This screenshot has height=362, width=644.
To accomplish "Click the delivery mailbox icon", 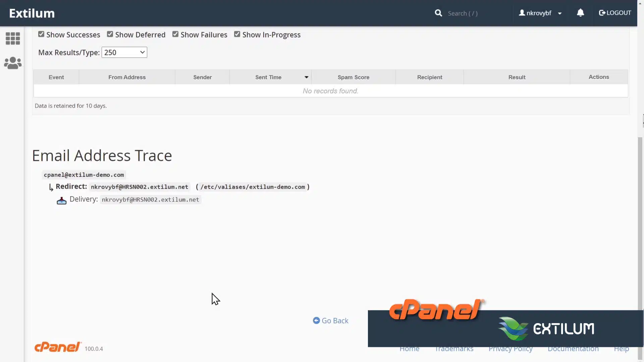I will click(x=62, y=200).
